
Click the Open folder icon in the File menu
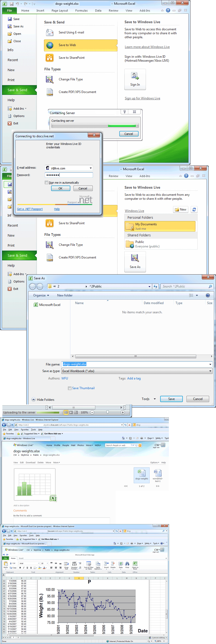10,34
